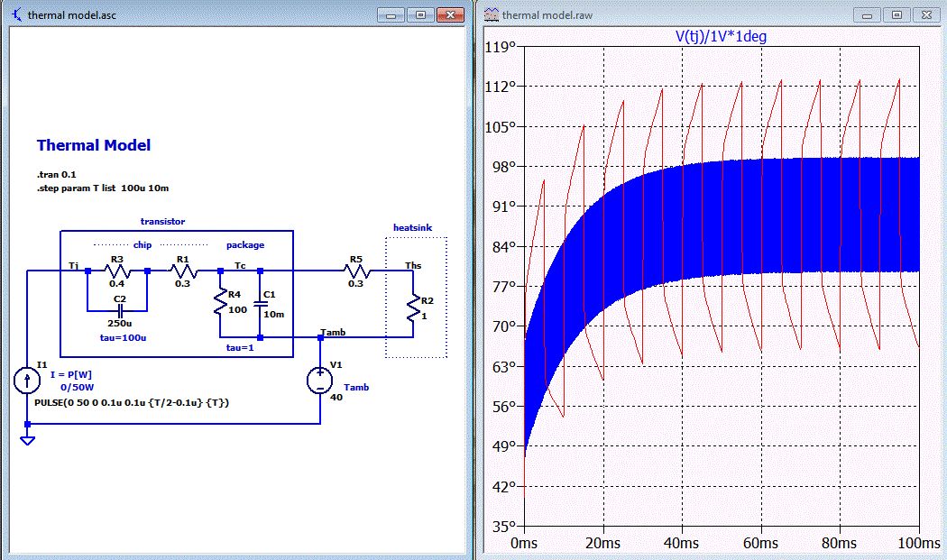Select the V1 voltage source symbol
The height and width of the screenshot is (560, 947).
[320, 381]
